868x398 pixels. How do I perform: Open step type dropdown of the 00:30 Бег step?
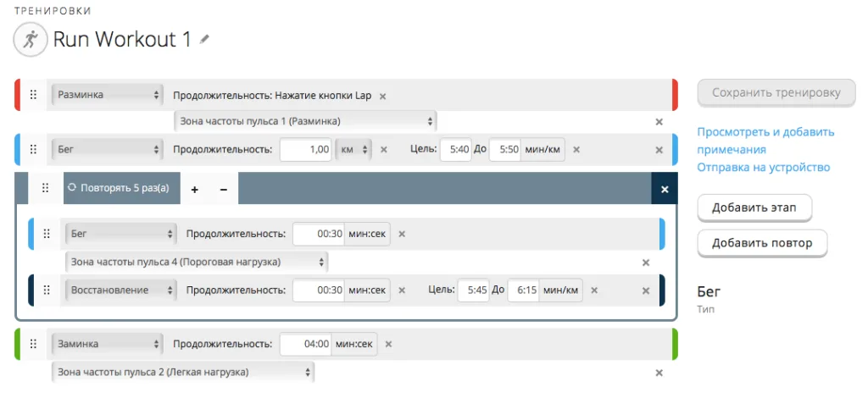coord(120,234)
